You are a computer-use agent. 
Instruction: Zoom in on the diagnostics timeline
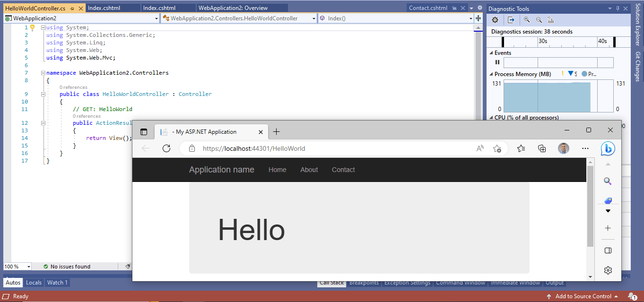pyautogui.click(x=527, y=20)
